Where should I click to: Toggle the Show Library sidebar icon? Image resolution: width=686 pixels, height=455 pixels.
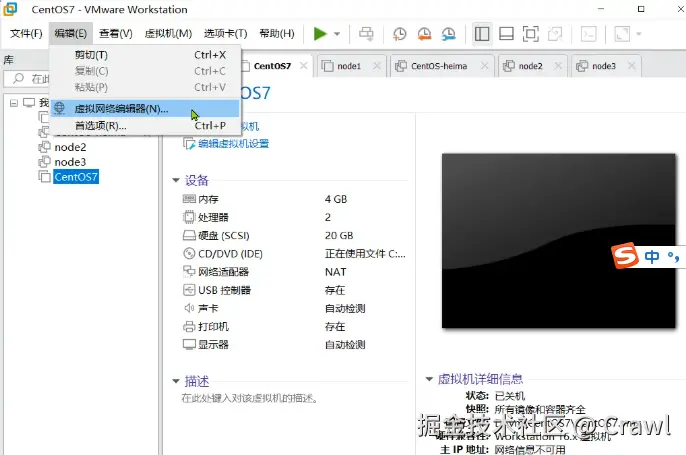click(x=482, y=34)
